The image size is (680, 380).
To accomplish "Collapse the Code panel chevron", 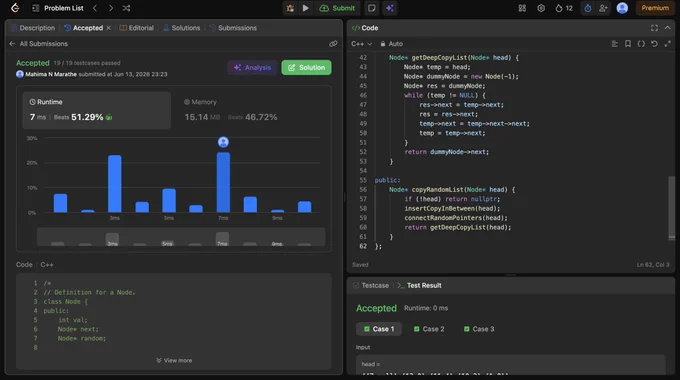I will (x=667, y=28).
